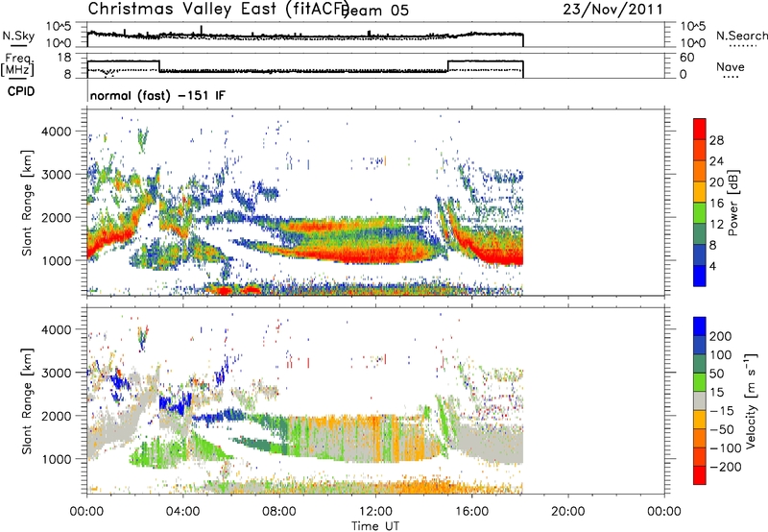
Task: Click the '2000' tick of the power panel
Action: [56, 217]
